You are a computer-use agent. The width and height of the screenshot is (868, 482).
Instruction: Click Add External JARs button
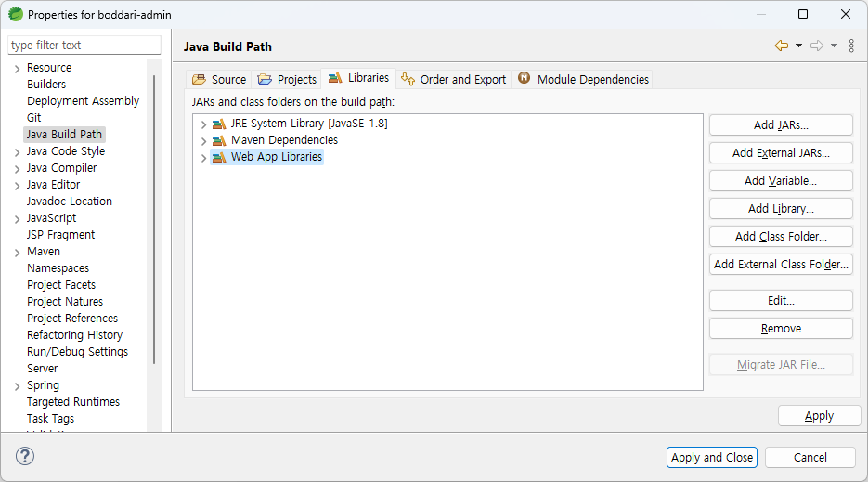(781, 153)
